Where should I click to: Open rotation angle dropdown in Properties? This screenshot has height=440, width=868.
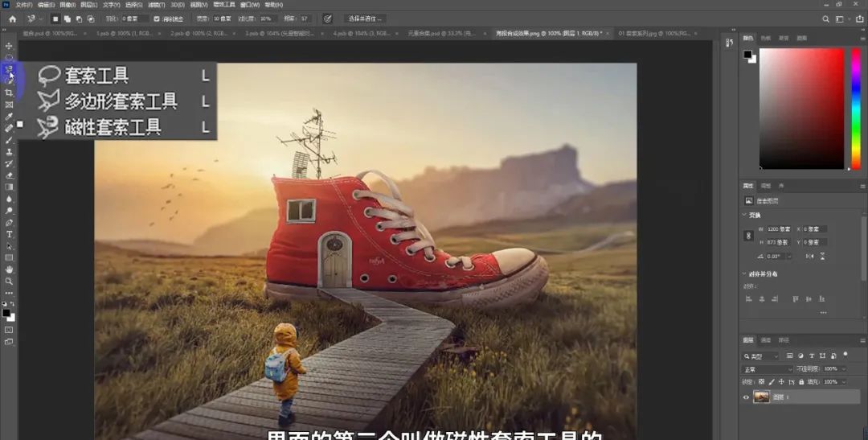[x=789, y=256]
